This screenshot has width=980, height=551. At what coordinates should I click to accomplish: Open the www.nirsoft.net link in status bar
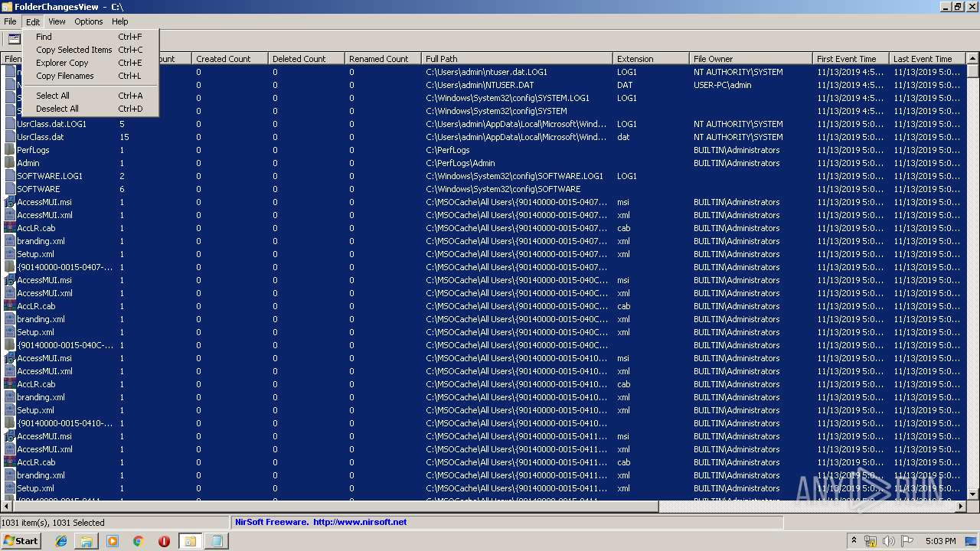[x=360, y=523]
